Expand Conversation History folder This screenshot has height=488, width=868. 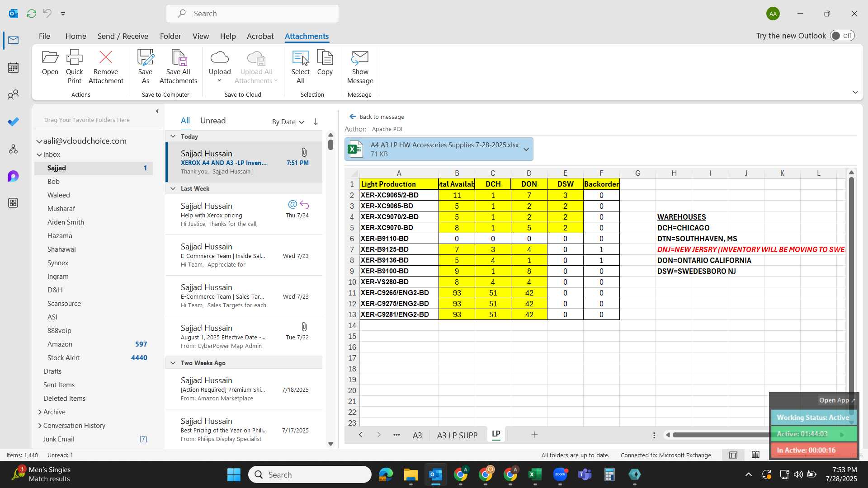40,426
